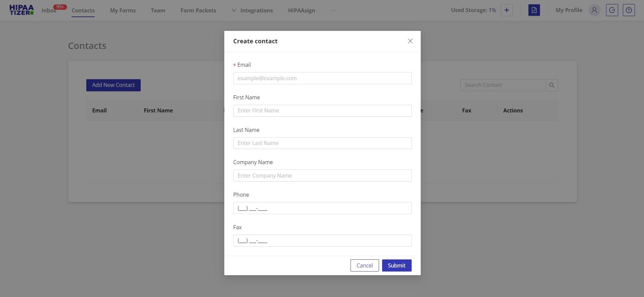Switch to Form Packets tab
This screenshot has width=644, height=297.
[198, 10]
